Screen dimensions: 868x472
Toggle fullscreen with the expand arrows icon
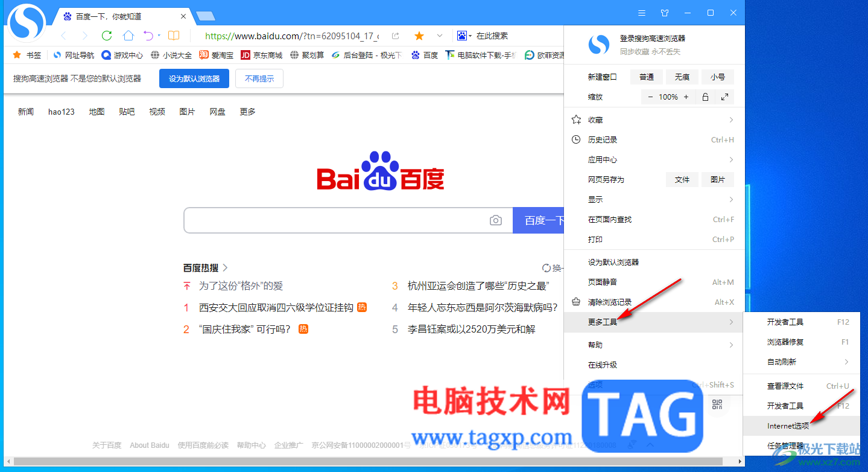click(725, 97)
